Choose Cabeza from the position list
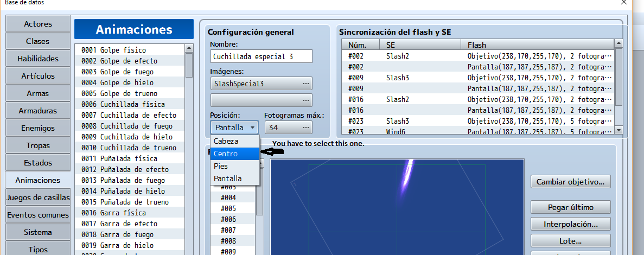Screen dimensions: 644x255 (x=235, y=141)
